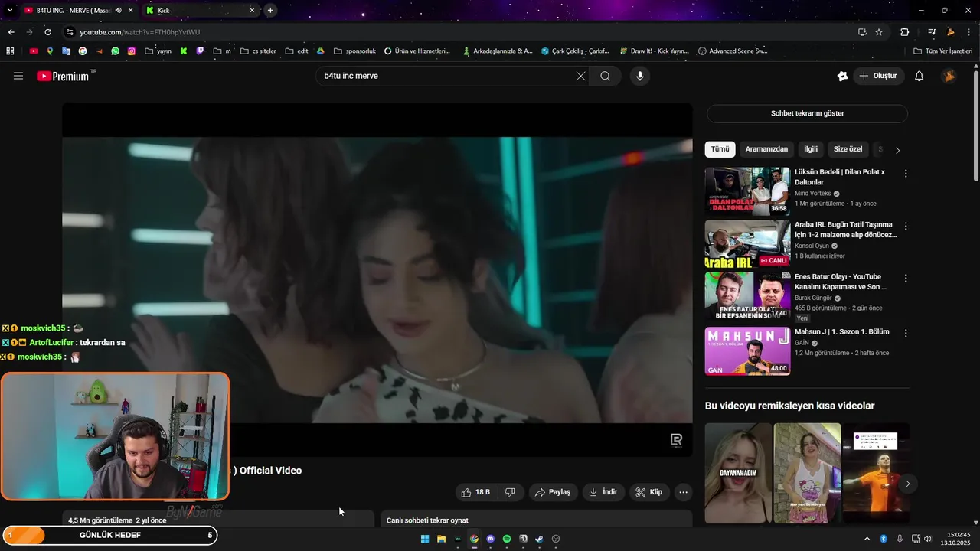Select the İlgili filter chip
980x551 pixels.
[x=811, y=149]
